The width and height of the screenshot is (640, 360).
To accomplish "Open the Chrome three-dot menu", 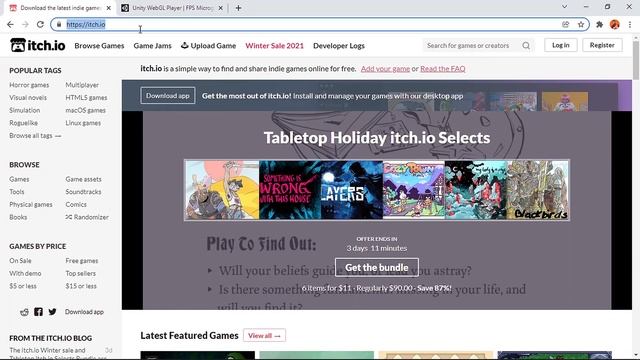I will (x=630, y=24).
